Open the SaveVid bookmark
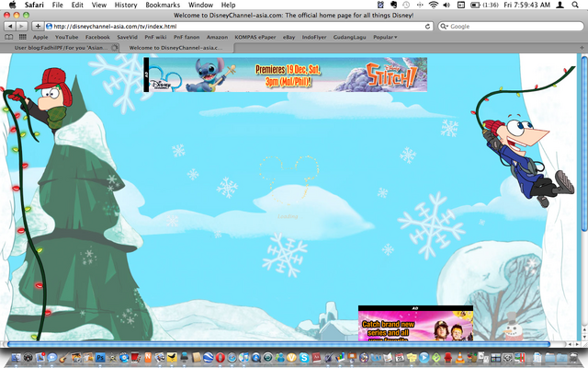Viewport: 588px width, 368px height. click(x=127, y=37)
